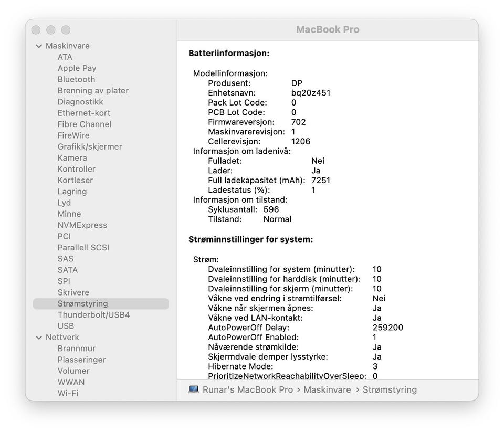The image size is (504, 432).
Task: Click the Produsent value DP
Action: [297, 83]
